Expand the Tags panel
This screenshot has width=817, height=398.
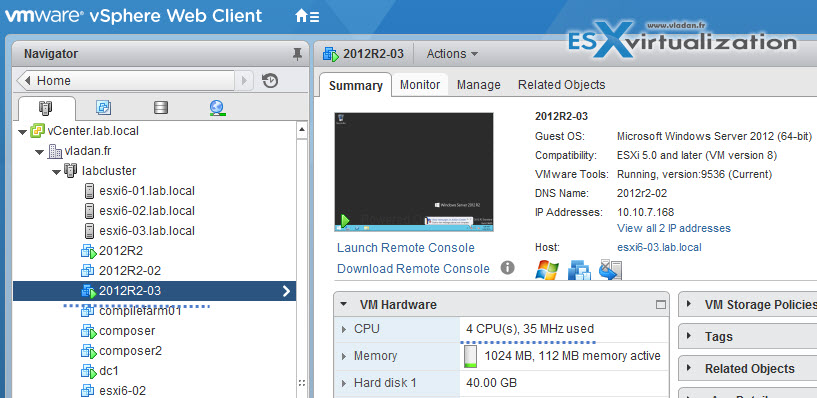tap(690, 337)
